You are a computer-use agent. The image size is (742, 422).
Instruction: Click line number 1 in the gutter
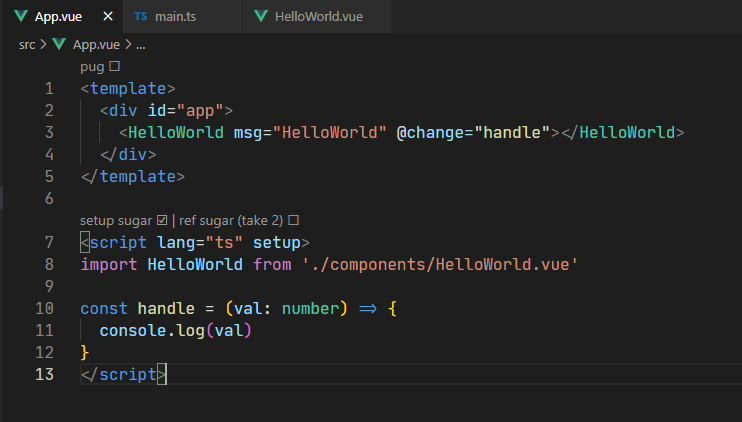(x=49, y=88)
